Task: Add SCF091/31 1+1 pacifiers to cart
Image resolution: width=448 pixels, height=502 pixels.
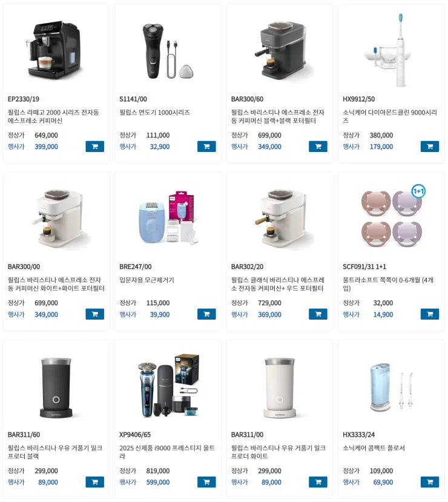Action: pyautogui.click(x=430, y=314)
